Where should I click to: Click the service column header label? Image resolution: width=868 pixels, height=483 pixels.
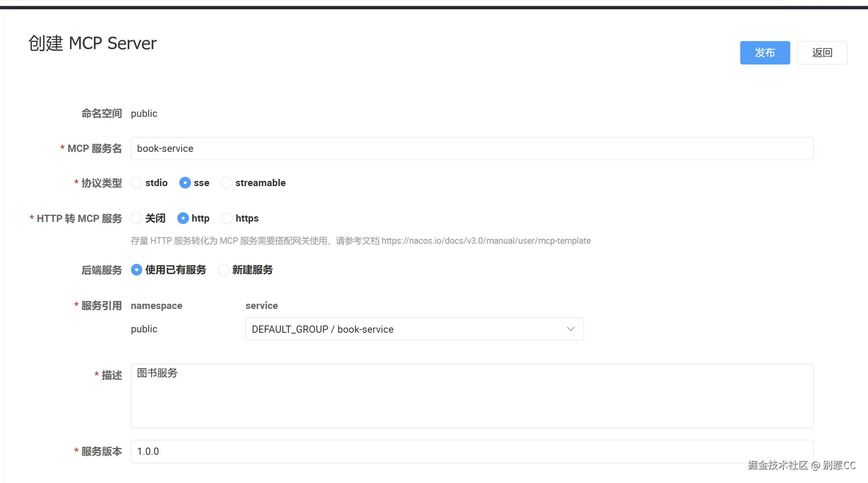[262, 306]
